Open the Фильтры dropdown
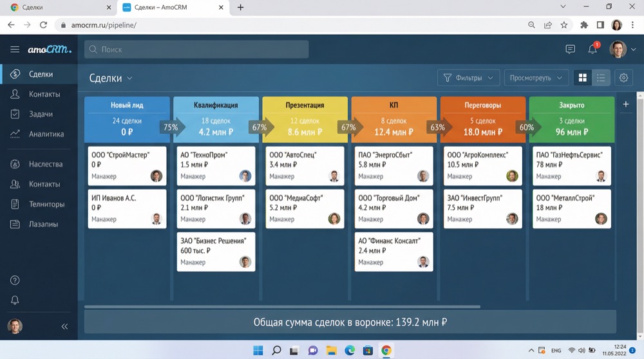 point(468,78)
